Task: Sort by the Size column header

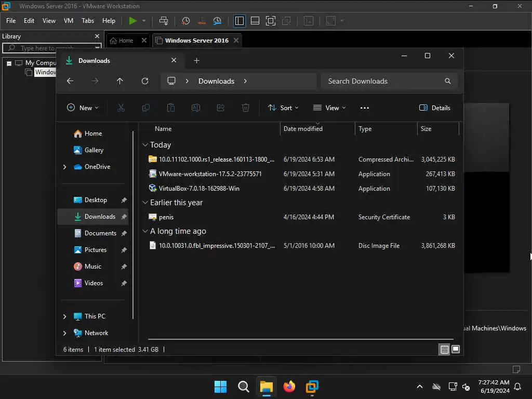Action: coord(426,129)
